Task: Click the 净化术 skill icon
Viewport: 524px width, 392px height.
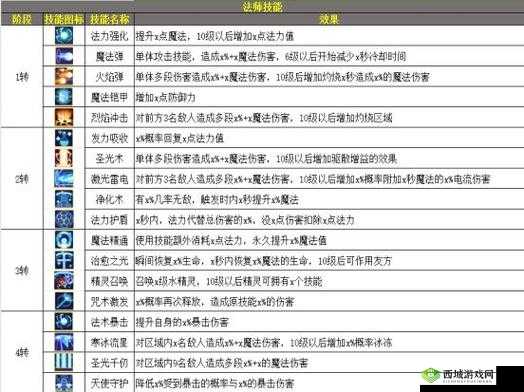Action: 64,199
